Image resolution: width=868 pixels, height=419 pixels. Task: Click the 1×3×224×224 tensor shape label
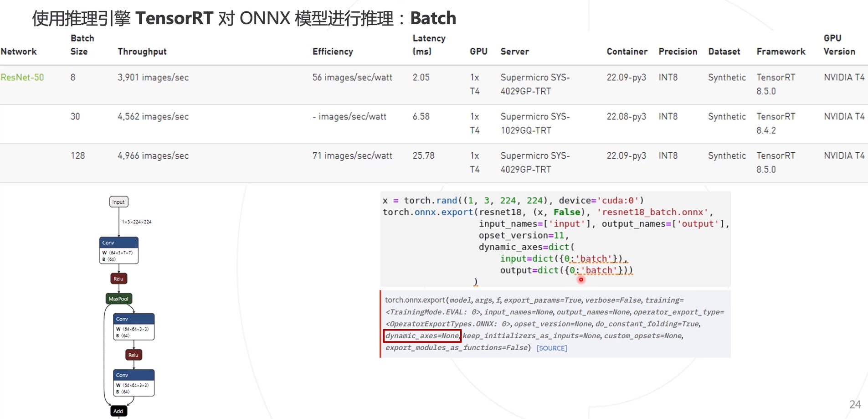(x=137, y=222)
